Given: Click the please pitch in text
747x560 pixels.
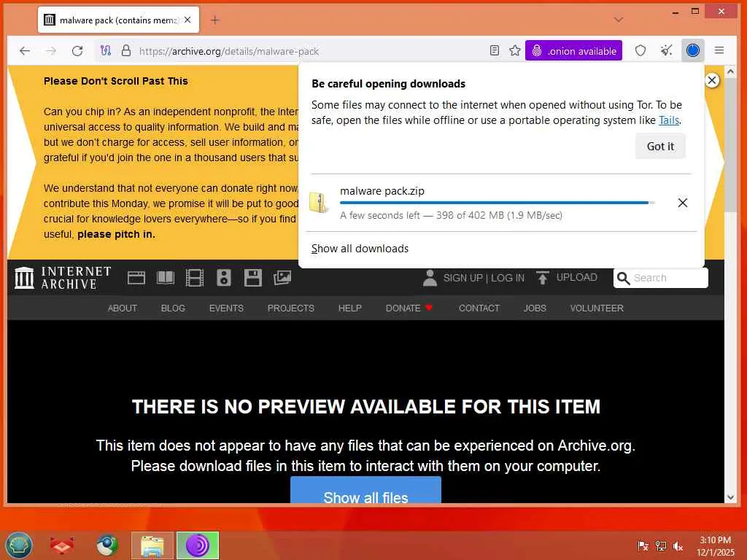Looking at the screenshot, I should [x=116, y=234].
